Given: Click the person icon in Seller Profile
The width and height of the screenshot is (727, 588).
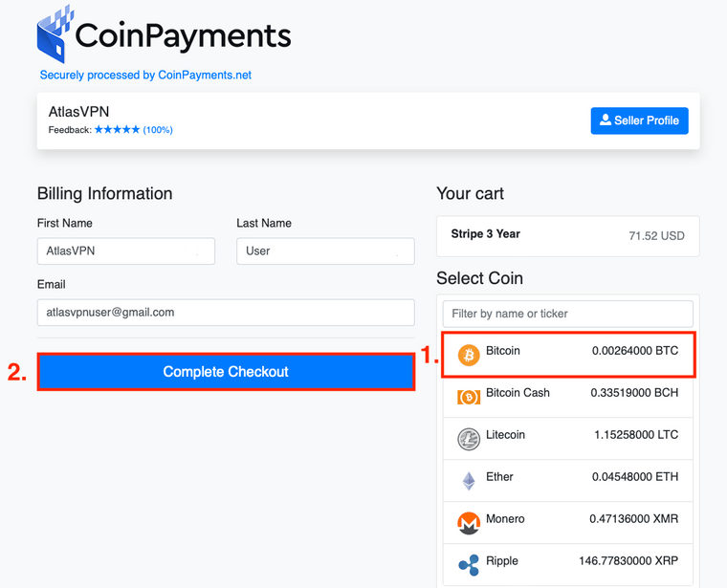Looking at the screenshot, I should [606, 120].
